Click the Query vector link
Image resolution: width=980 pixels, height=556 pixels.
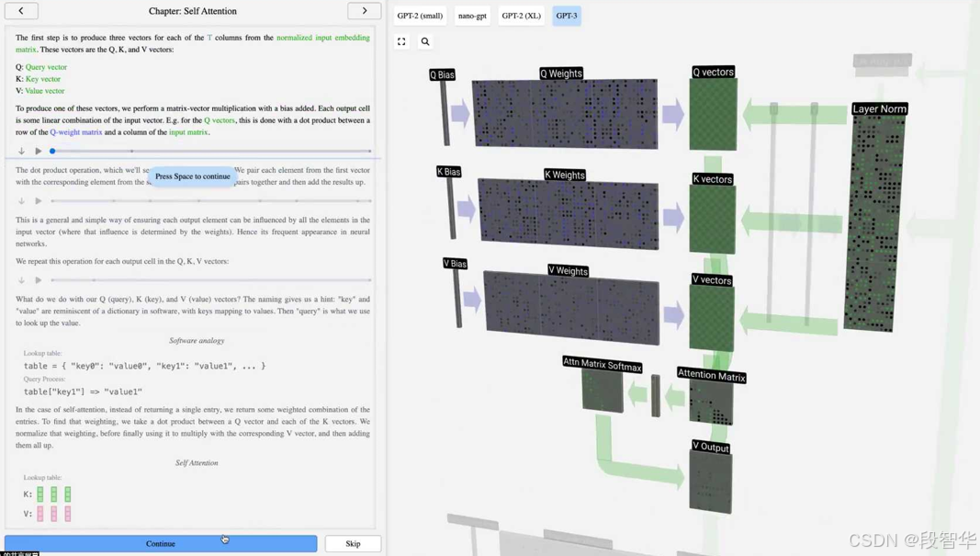[x=46, y=67]
